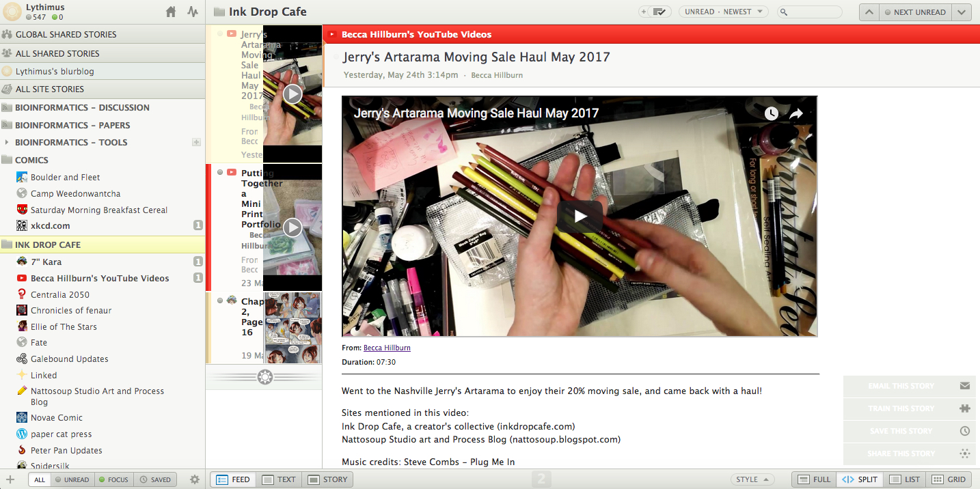The height and width of the screenshot is (489, 980).
Task: Open the Unread Newest sort dropdown
Action: 723,12
